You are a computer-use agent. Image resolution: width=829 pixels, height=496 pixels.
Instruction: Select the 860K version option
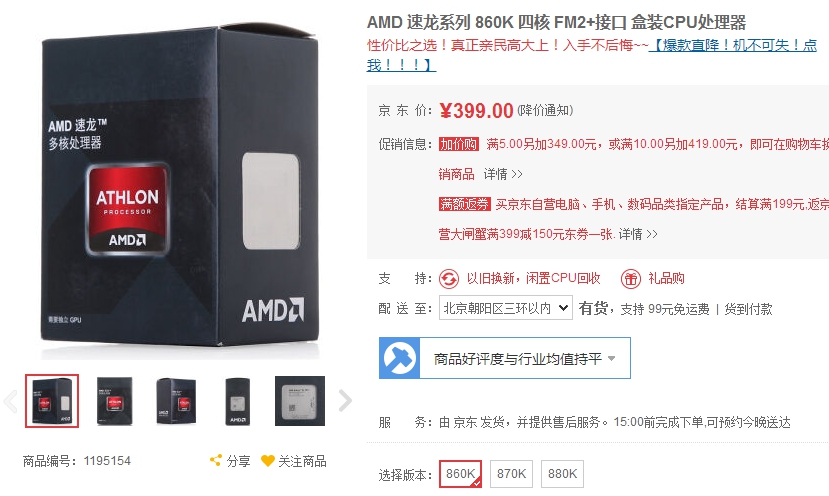[460, 474]
